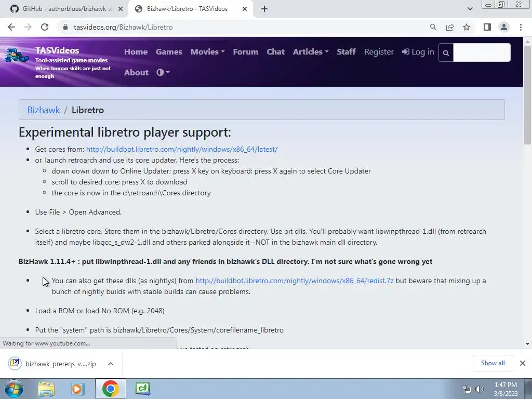Click the browser forward arrow
Image resolution: width=532 pixels, height=399 pixels.
(28, 27)
